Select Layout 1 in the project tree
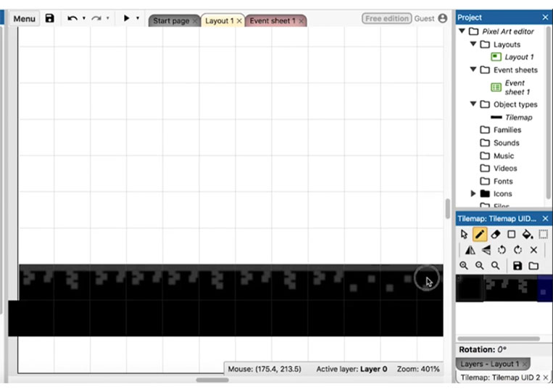This screenshot has width=553, height=392. 519,57
